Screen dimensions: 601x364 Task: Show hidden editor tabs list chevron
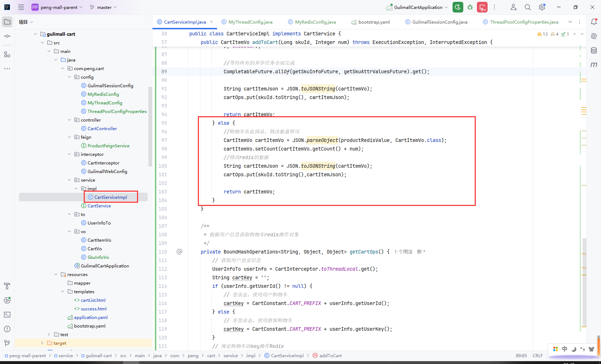(x=570, y=22)
